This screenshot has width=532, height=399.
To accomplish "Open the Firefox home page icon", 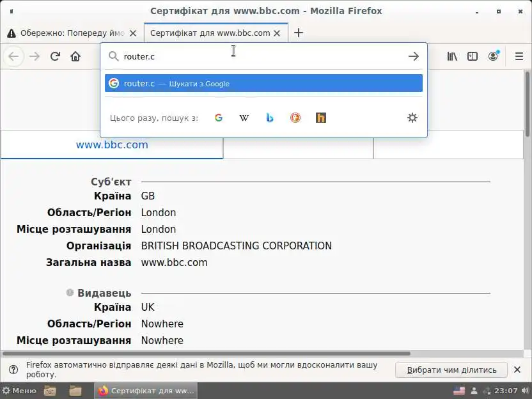I will (x=75, y=56).
